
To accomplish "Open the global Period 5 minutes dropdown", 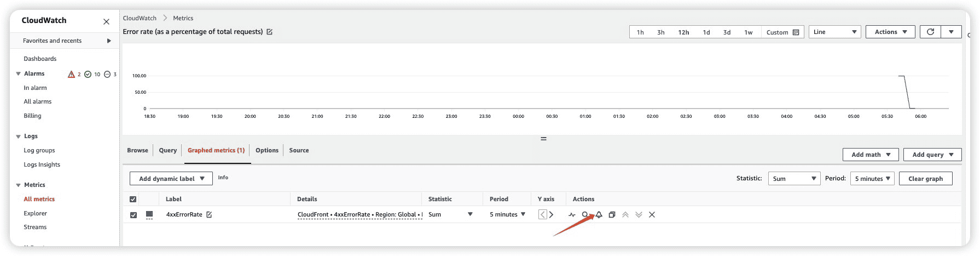I will click(x=872, y=178).
